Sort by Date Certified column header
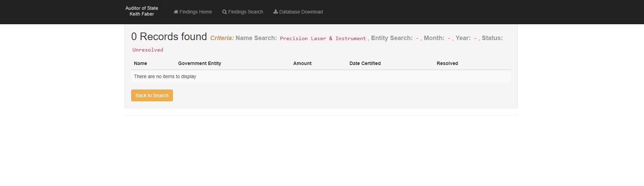644x186 pixels. [x=365, y=63]
